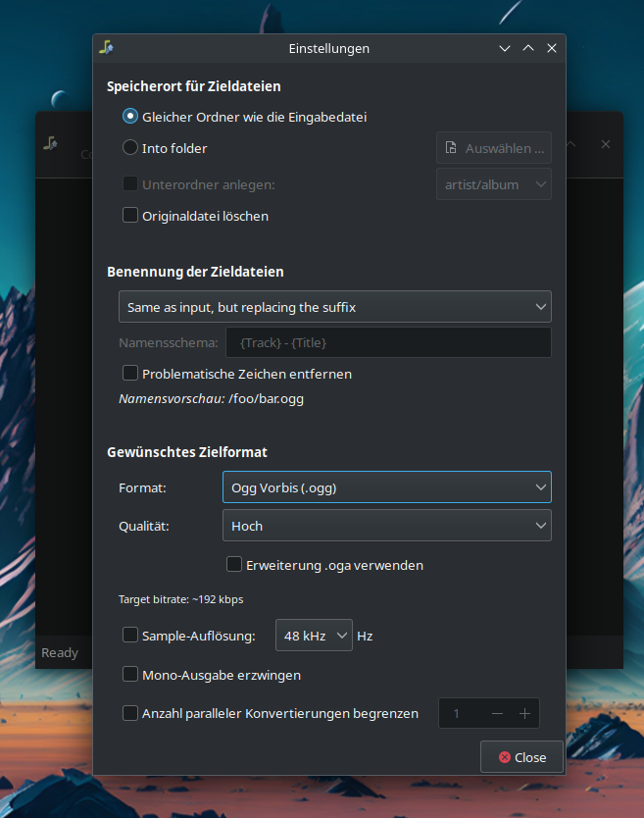
Task: Click the Namensschema input field
Action: (x=388, y=342)
